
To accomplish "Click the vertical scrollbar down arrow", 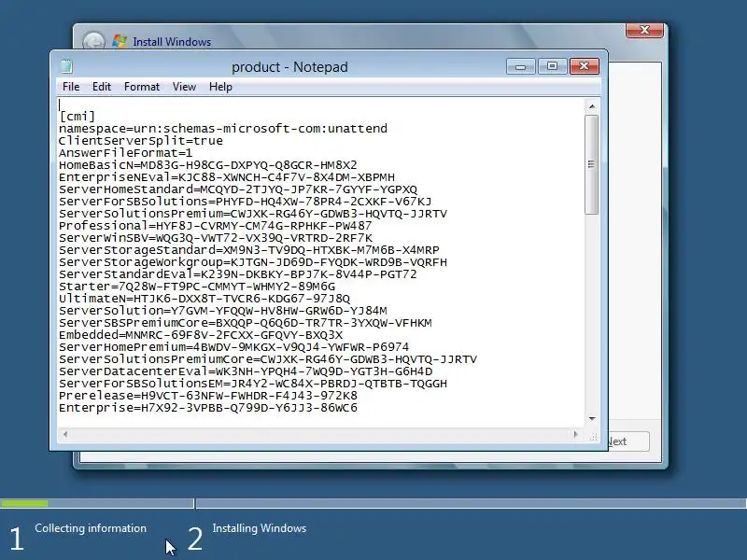I will coord(592,418).
